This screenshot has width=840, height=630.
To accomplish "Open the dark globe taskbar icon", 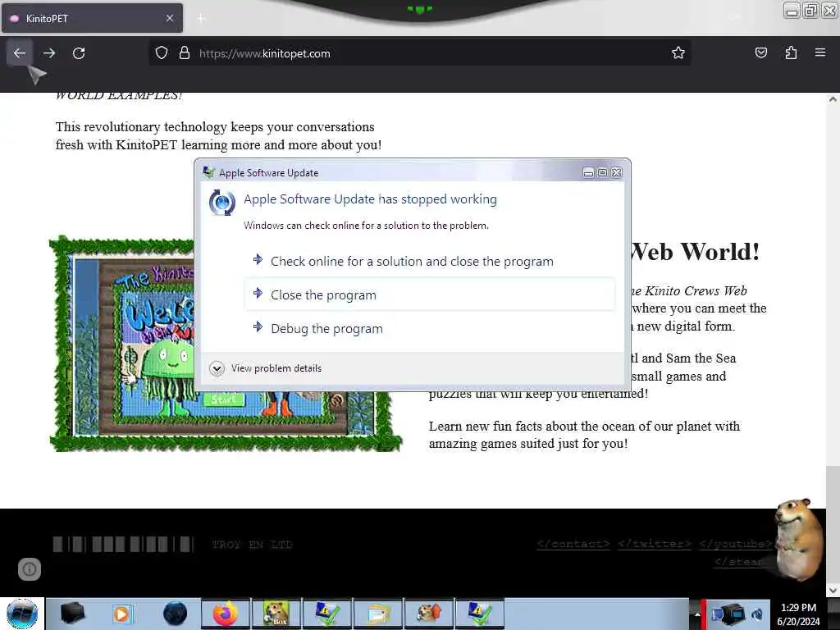I will pos(175,614).
